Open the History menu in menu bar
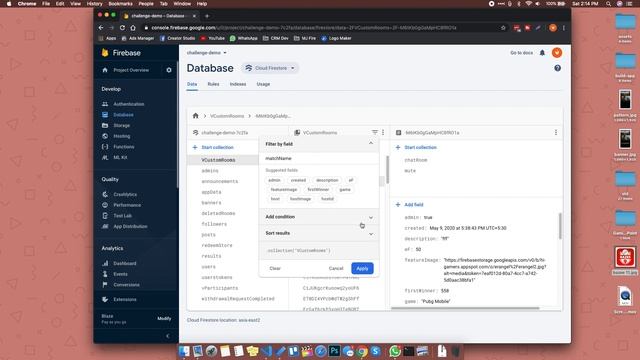 [x=95, y=4]
